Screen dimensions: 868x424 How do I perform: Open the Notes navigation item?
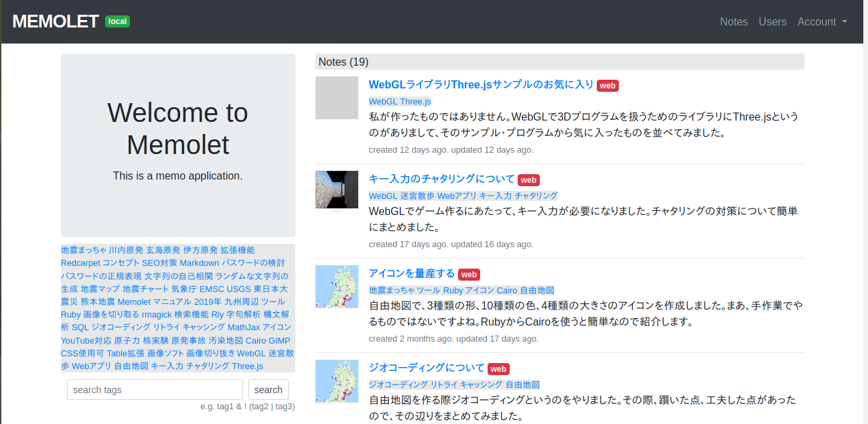point(733,21)
